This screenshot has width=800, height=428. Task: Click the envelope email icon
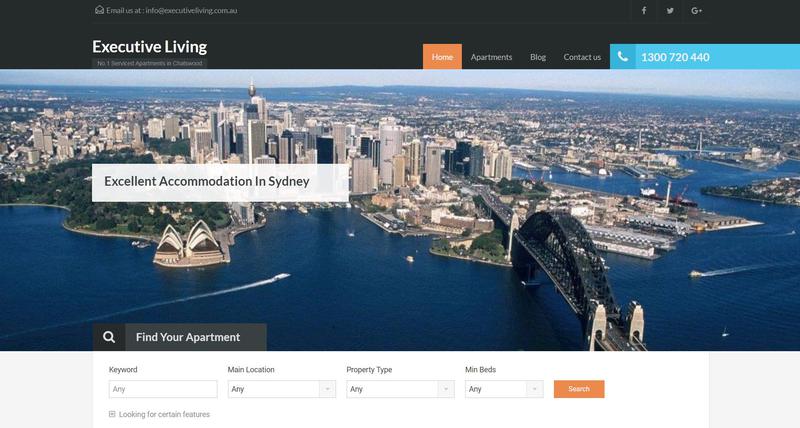tap(99, 10)
